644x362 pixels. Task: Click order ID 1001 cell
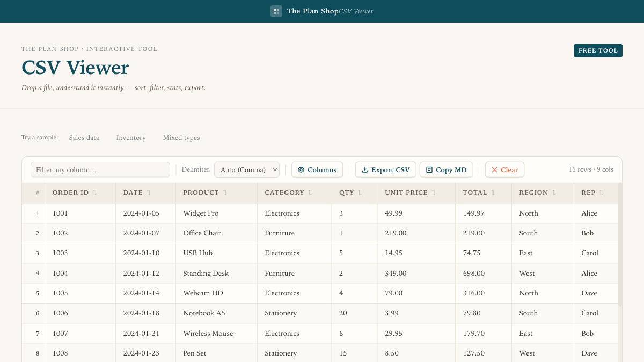point(80,213)
